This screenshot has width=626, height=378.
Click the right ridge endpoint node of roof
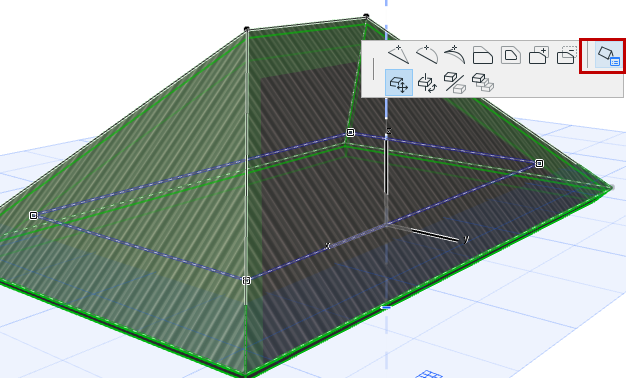pyautogui.click(x=366, y=16)
